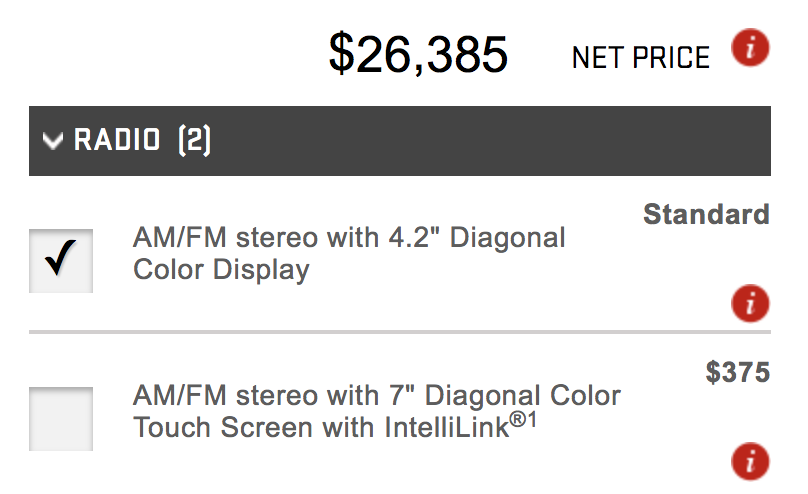
Task: Click the Standard price label
Action: [x=706, y=214]
